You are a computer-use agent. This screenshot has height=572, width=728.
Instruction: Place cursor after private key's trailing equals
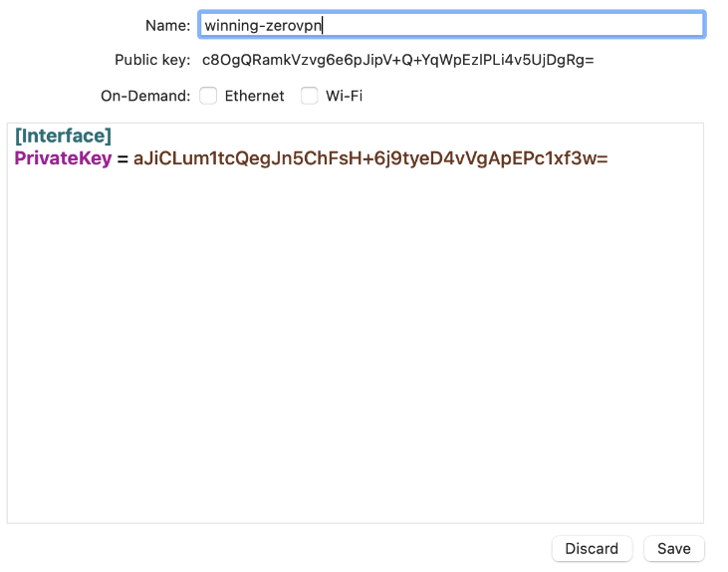click(608, 158)
